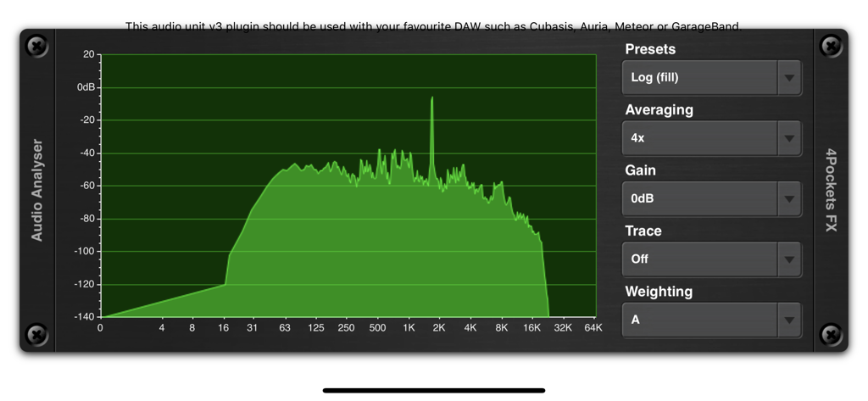Click the 4K frequency axis label
868x401 pixels.
470,328
